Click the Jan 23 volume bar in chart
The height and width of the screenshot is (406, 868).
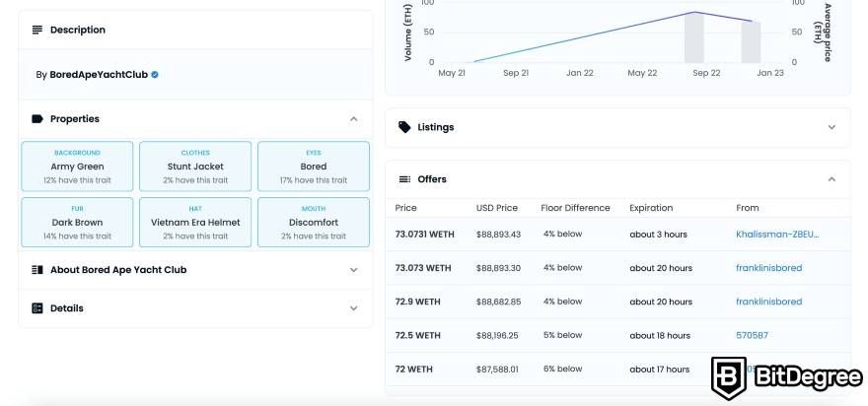coord(752,42)
